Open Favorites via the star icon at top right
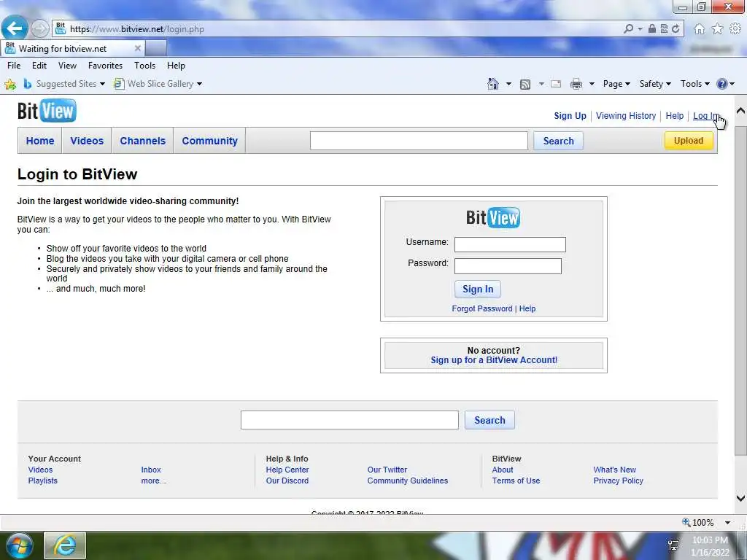 click(718, 29)
